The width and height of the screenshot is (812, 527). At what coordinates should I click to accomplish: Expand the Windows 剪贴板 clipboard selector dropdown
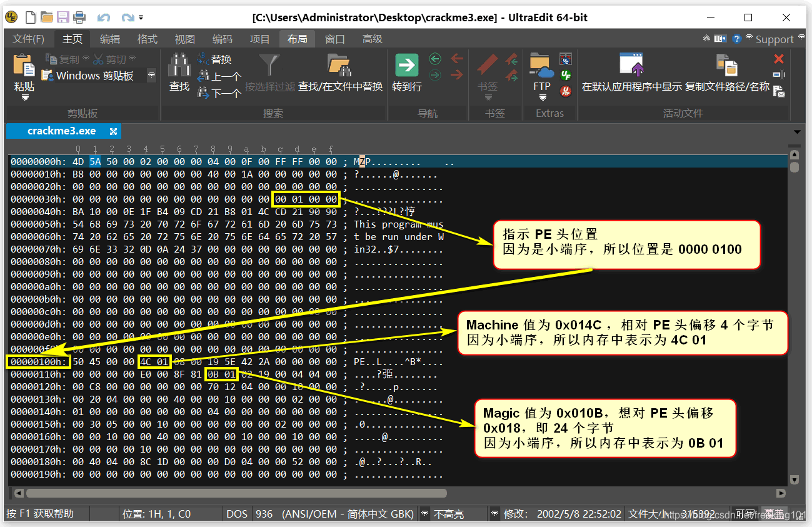click(151, 76)
